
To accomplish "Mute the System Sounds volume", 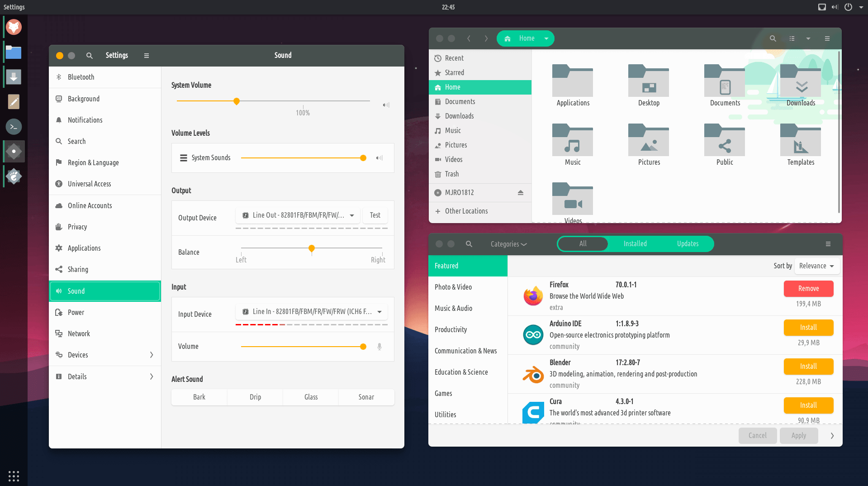I will coord(379,158).
